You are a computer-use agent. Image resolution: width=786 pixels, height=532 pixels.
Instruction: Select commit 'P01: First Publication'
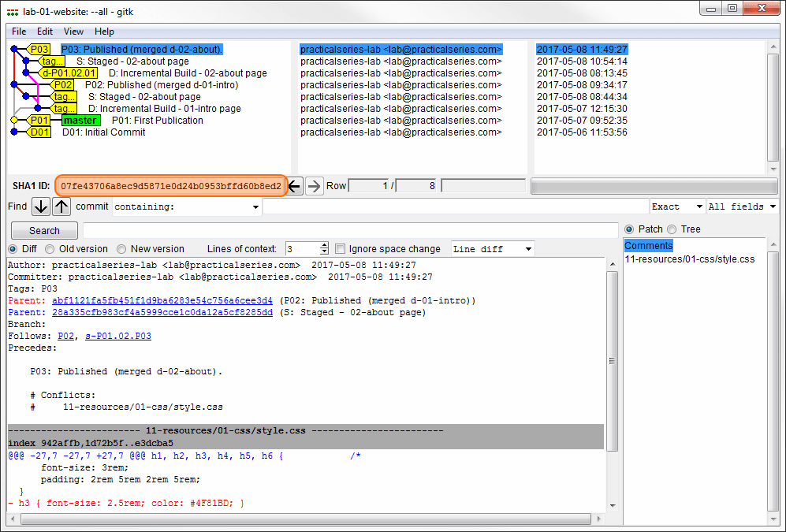[158, 121]
